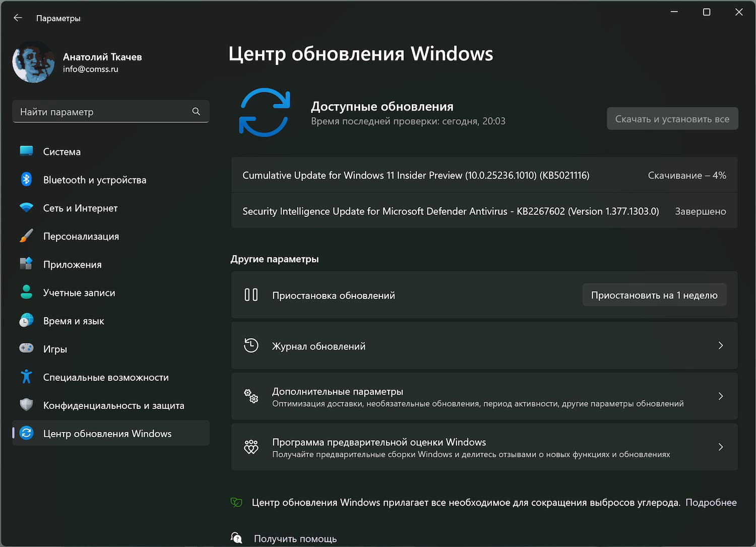Viewport: 756px width, 547px height.
Task: Click the Privacy shield icon
Action: [26, 405]
